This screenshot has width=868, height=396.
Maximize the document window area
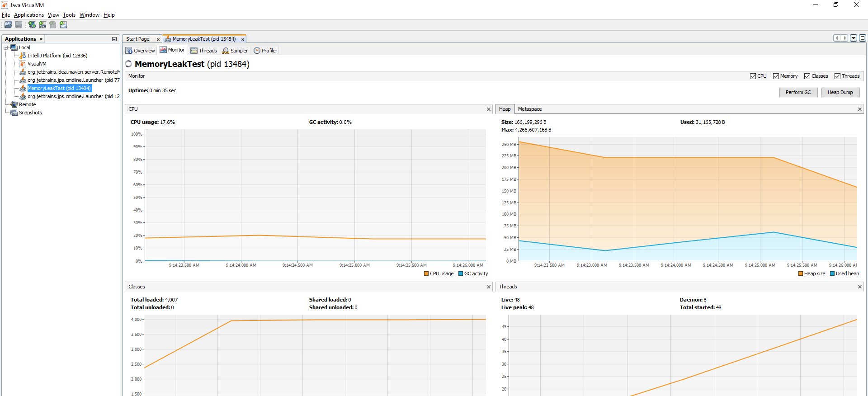point(863,38)
